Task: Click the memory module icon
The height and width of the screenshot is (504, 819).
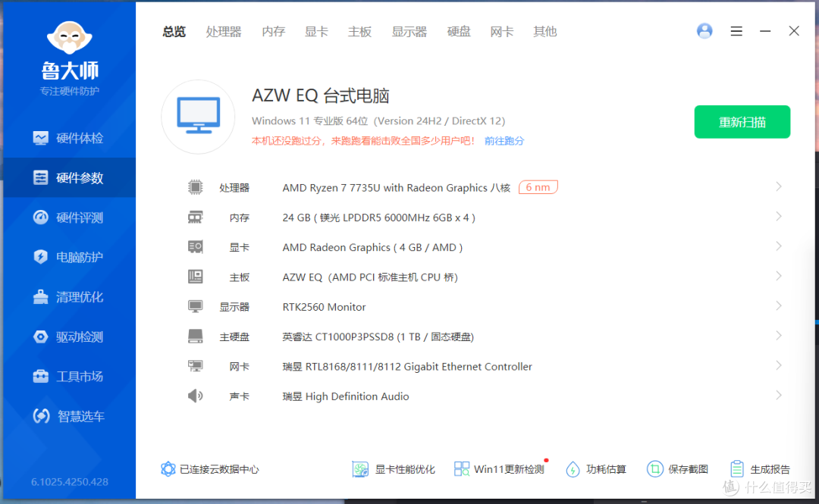Action: pyautogui.click(x=196, y=218)
